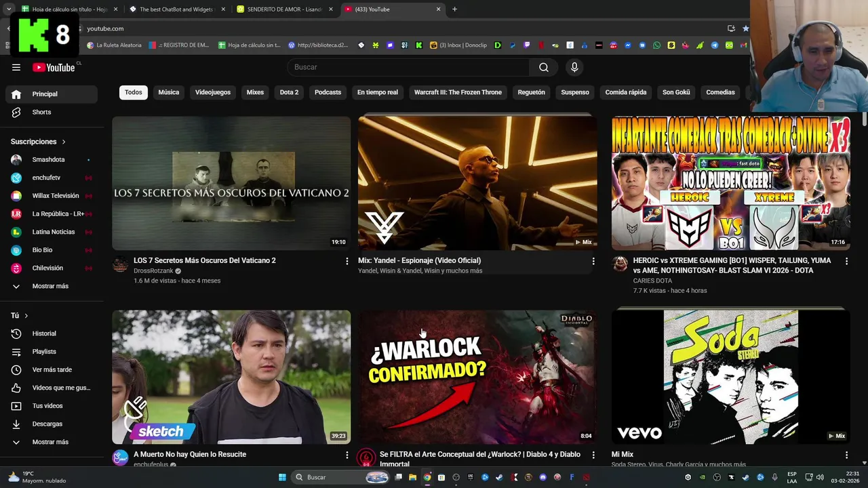
Task: Select the Comida rápida filter chip
Action: point(626,92)
